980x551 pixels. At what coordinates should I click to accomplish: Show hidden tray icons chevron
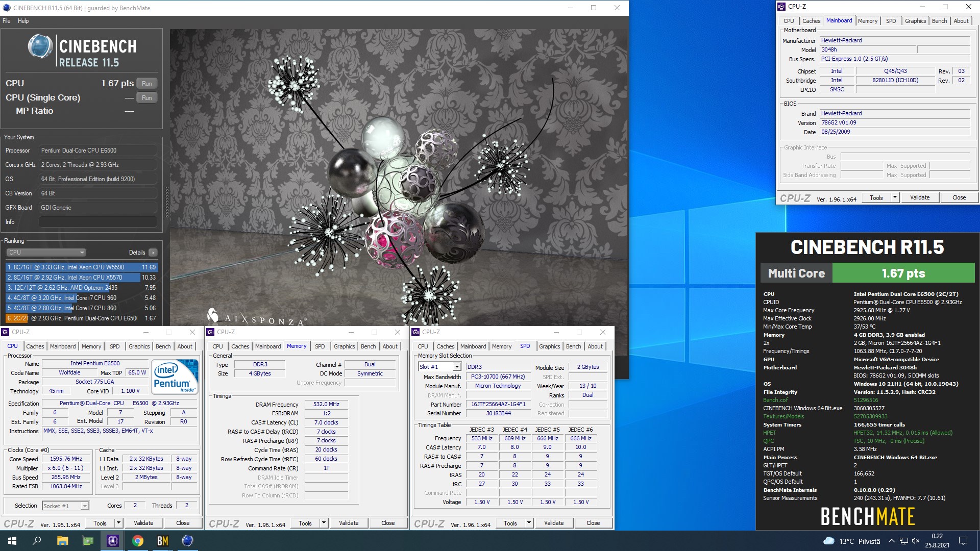click(891, 541)
